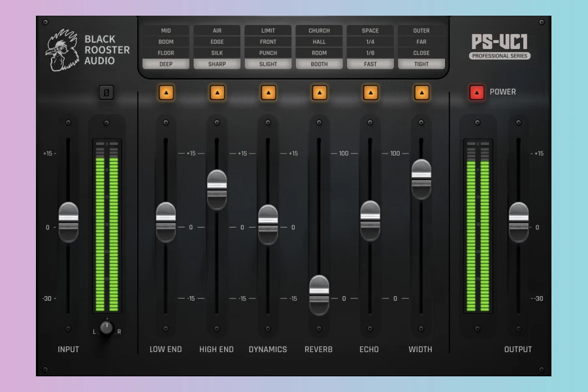Click the LOW END fader handle
This screenshot has height=392, width=588.
click(166, 222)
